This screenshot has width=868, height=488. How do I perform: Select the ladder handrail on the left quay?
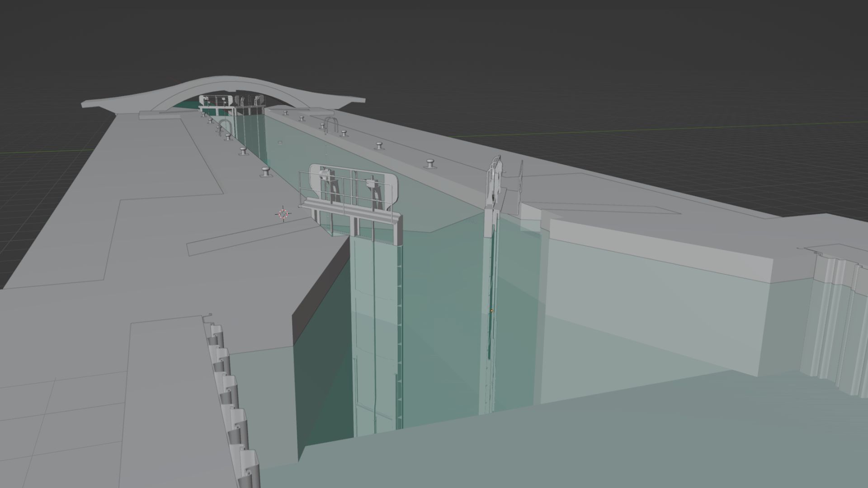click(225, 127)
